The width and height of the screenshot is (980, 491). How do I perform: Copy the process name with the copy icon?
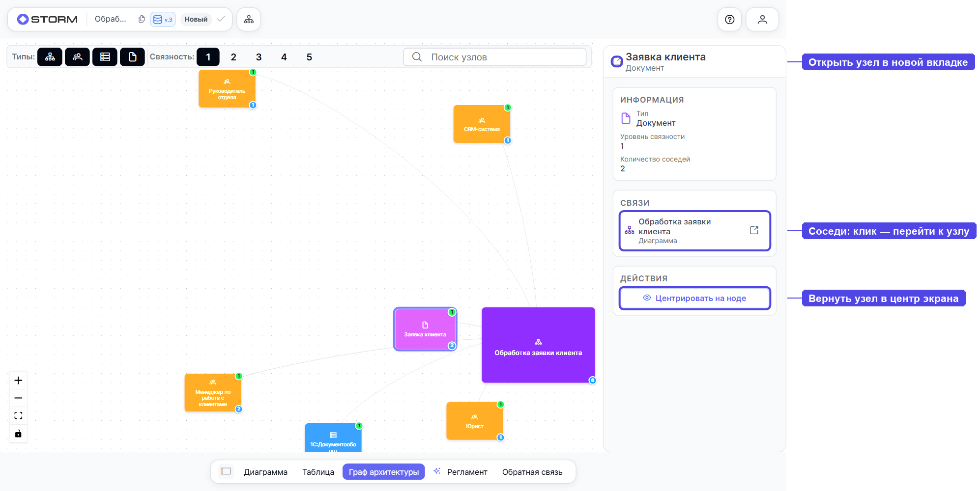pos(142,19)
